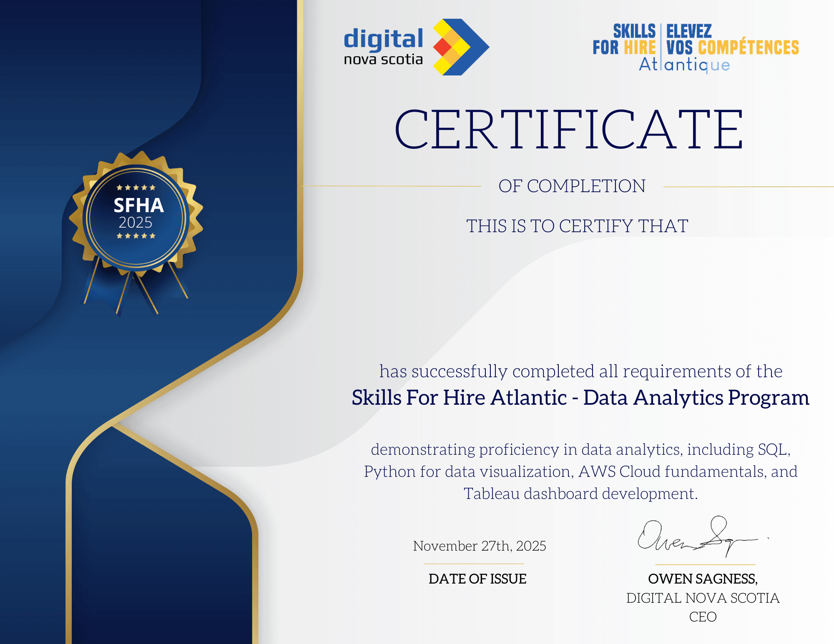
Task: Click the Digital Nova Scotia logo
Action: click(417, 47)
